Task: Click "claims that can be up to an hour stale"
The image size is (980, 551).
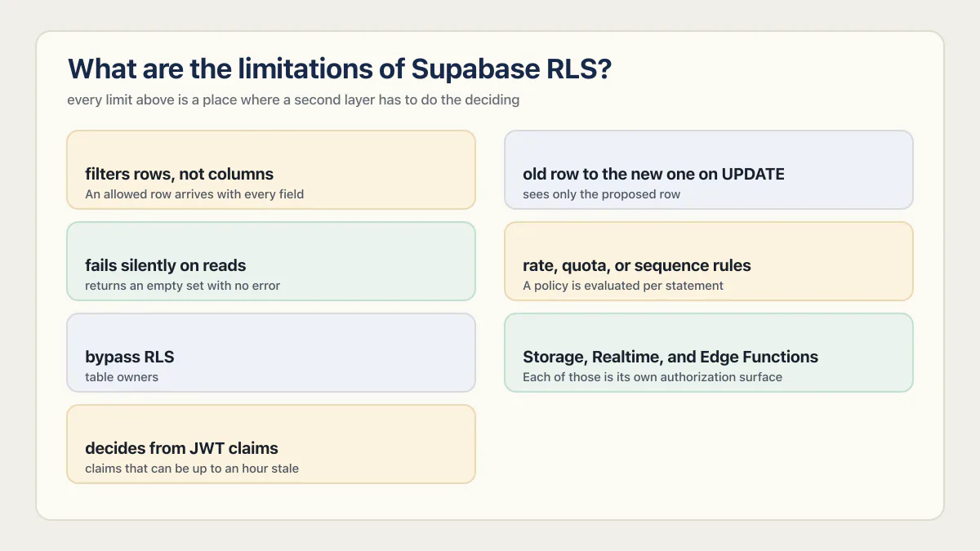Action: [192, 469]
